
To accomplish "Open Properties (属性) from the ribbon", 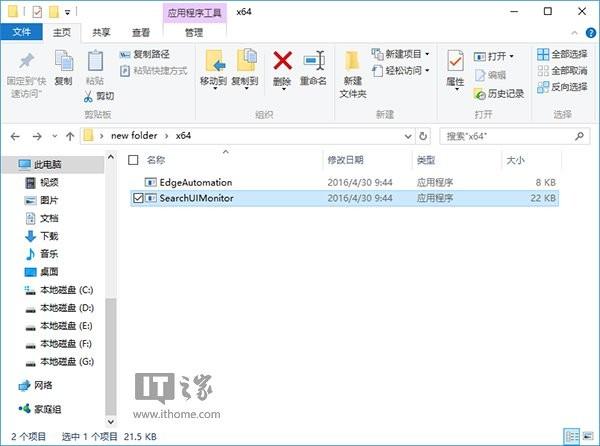I will [455, 61].
